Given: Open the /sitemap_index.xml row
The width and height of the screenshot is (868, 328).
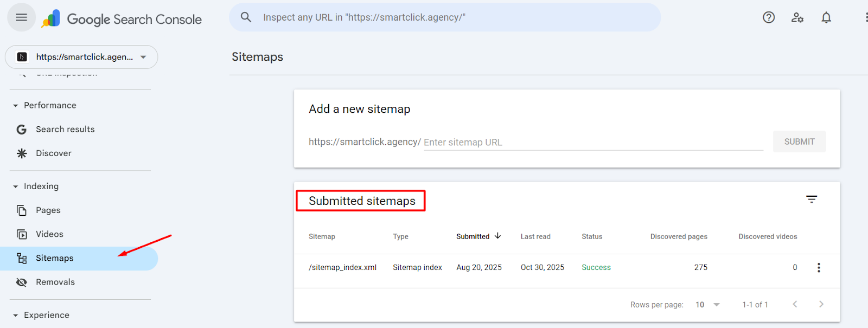Looking at the screenshot, I should pyautogui.click(x=567, y=267).
